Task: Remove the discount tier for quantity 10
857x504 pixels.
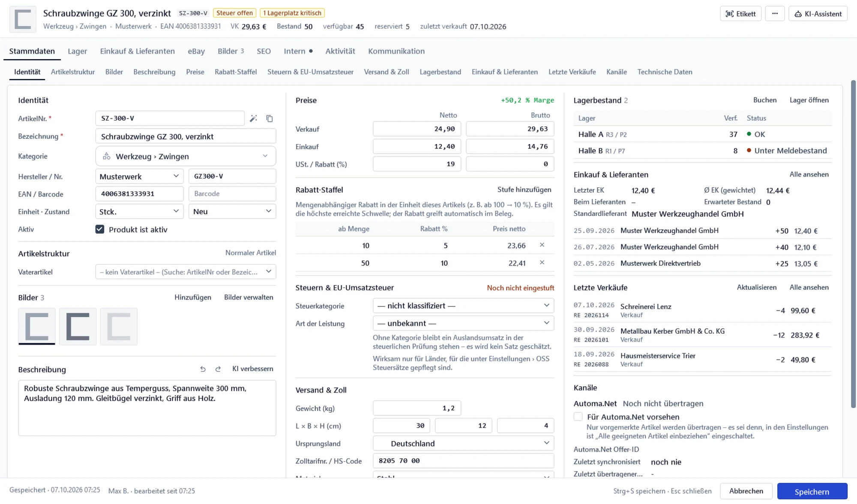Action: [542, 245]
